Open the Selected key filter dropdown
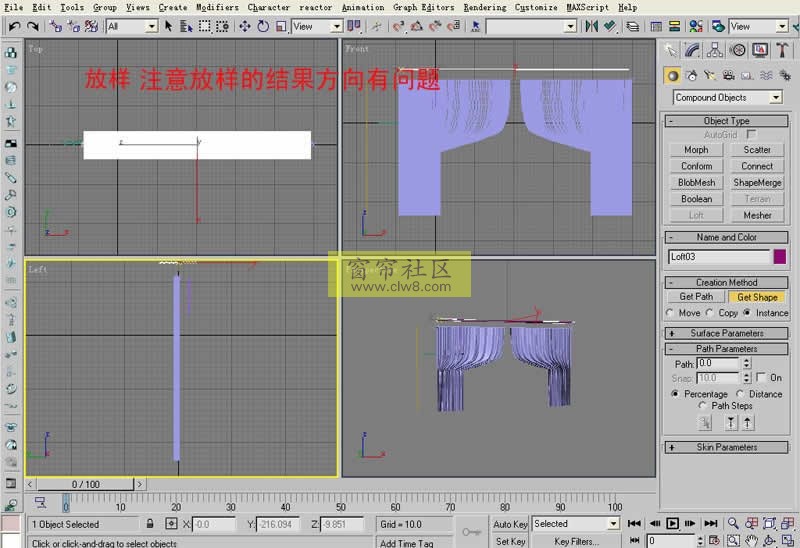Viewport: 800px width, 548px height. pyautogui.click(x=613, y=524)
